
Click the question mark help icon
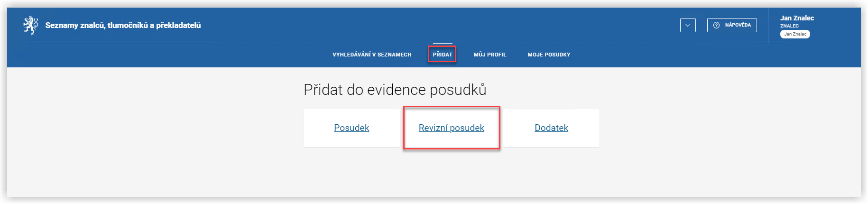(716, 25)
